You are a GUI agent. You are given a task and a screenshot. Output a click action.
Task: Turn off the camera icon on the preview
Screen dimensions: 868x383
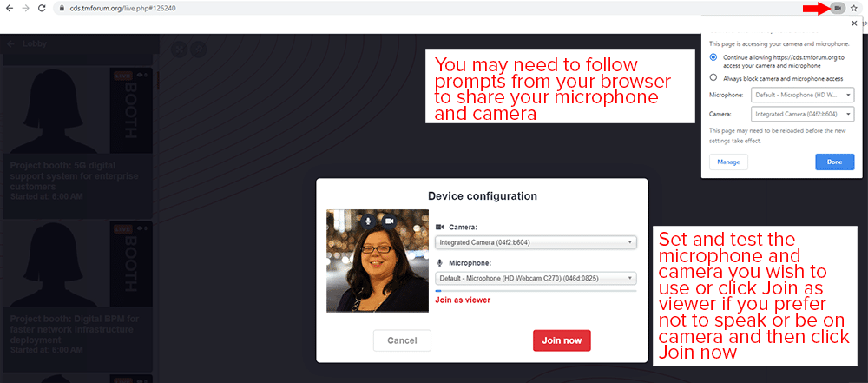[x=389, y=221]
